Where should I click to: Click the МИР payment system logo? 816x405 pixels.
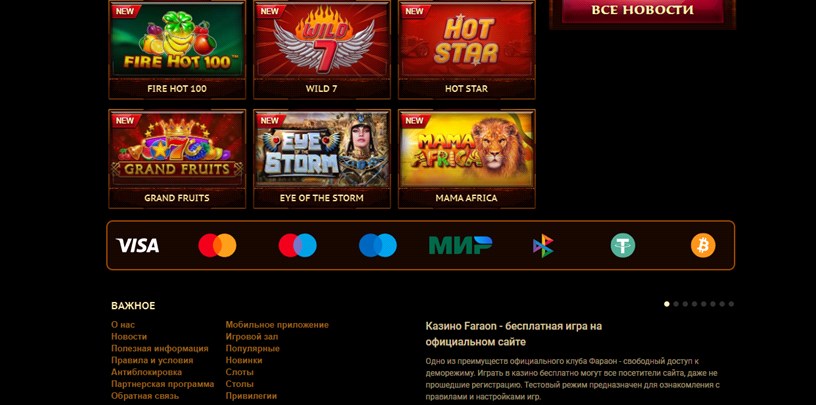tap(460, 245)
